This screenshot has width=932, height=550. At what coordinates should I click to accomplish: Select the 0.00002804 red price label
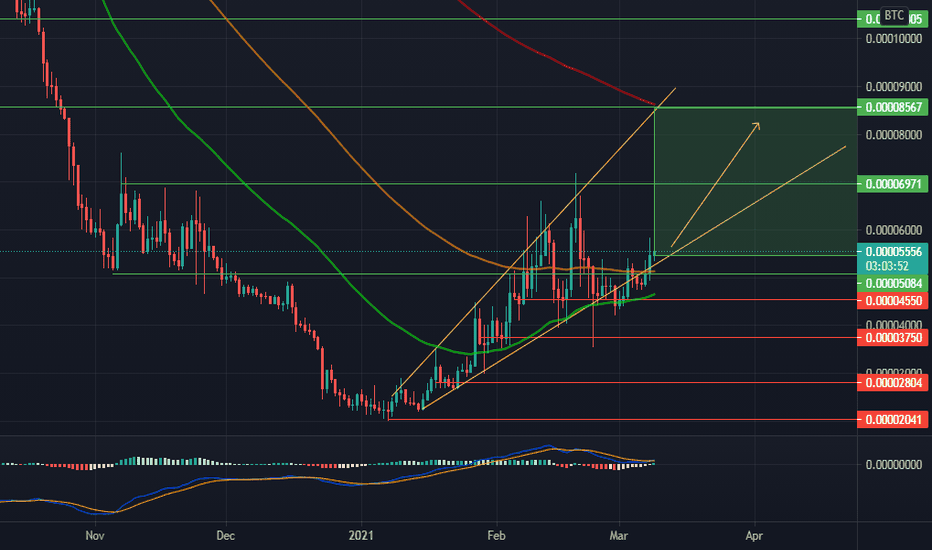coord(893,382)
